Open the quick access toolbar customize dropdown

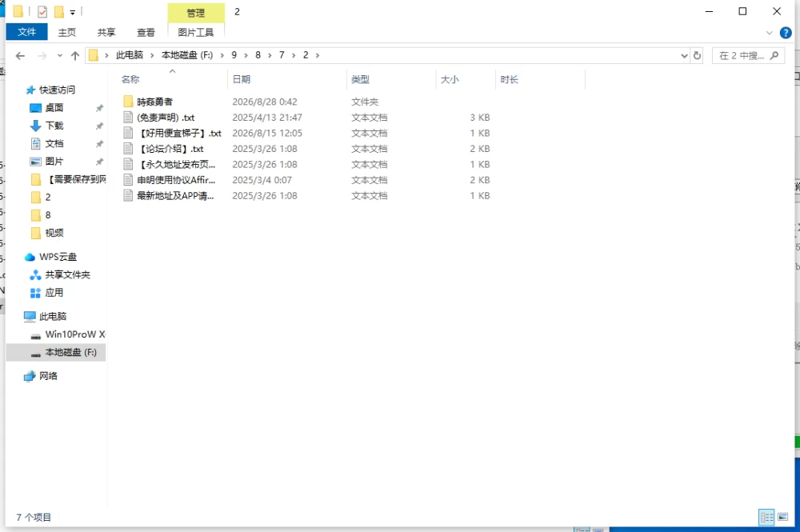73,12
